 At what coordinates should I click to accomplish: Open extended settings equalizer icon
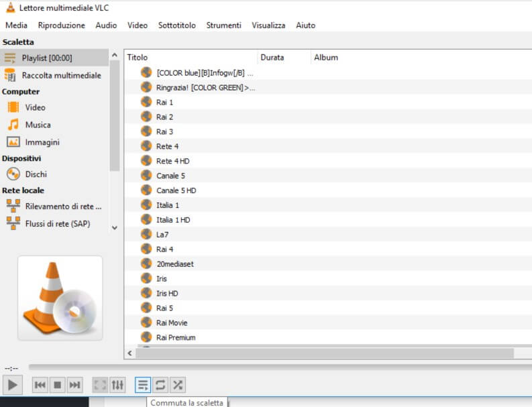coord(117,385)
